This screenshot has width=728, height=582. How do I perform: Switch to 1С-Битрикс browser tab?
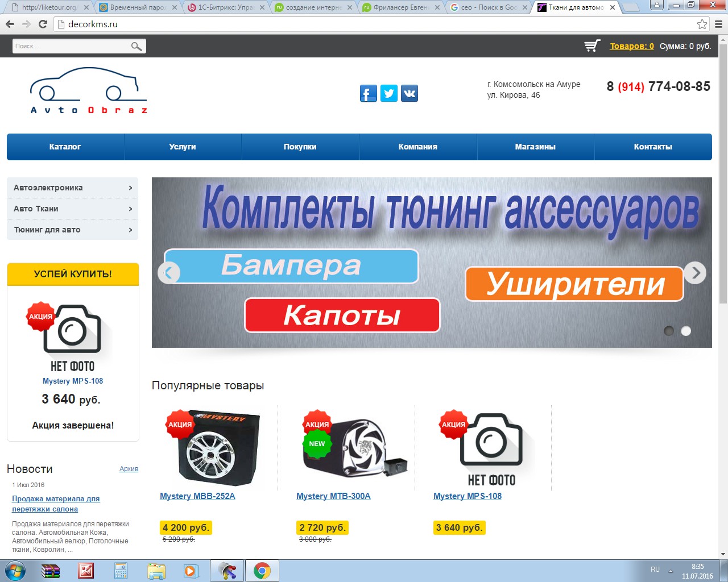click(x=225, y=7)
